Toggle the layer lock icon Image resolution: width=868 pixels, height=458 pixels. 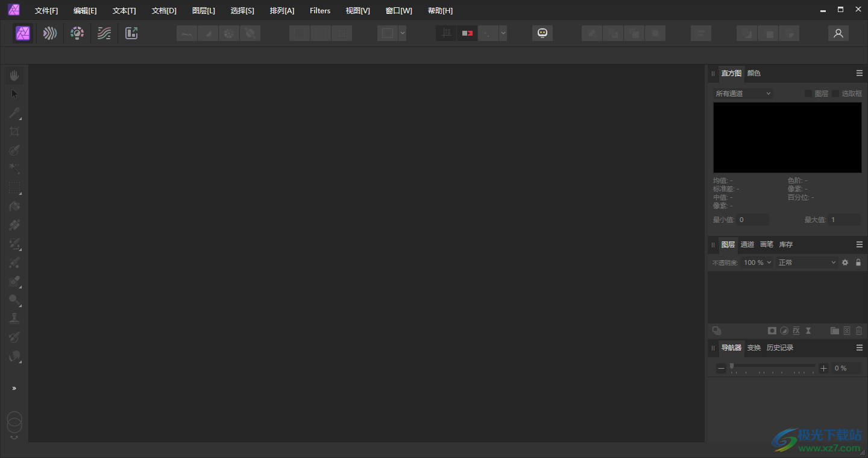pos(858,262)
